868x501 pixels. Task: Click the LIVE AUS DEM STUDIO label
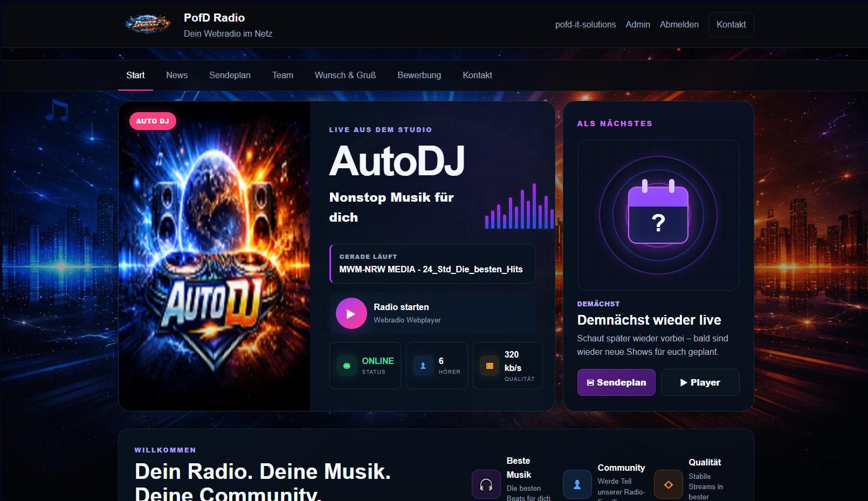click(x=381, y=129)
